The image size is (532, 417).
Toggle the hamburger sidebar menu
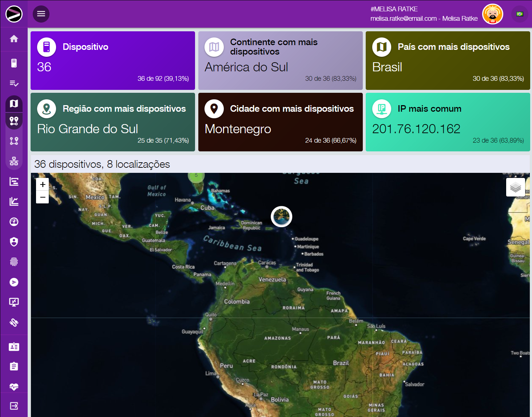tap(41, 14)
